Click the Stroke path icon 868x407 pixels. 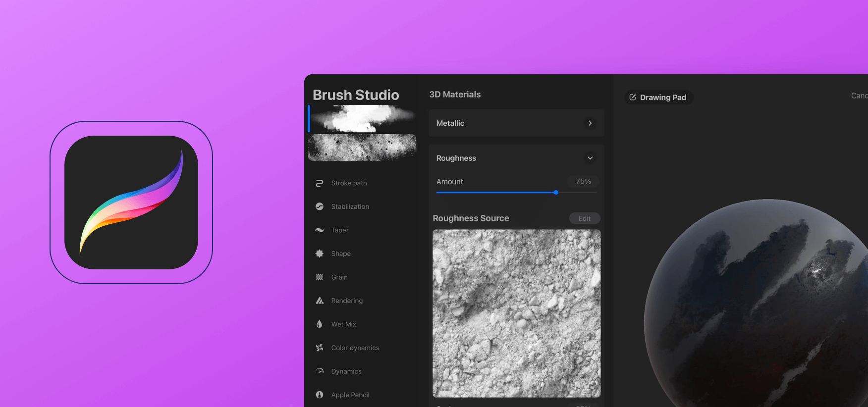tap(320, 183)
